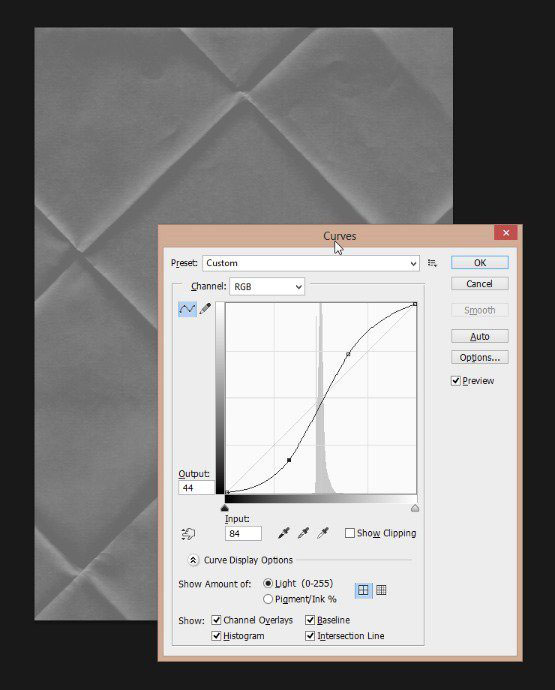Click the black point input slider

point(225,508)
